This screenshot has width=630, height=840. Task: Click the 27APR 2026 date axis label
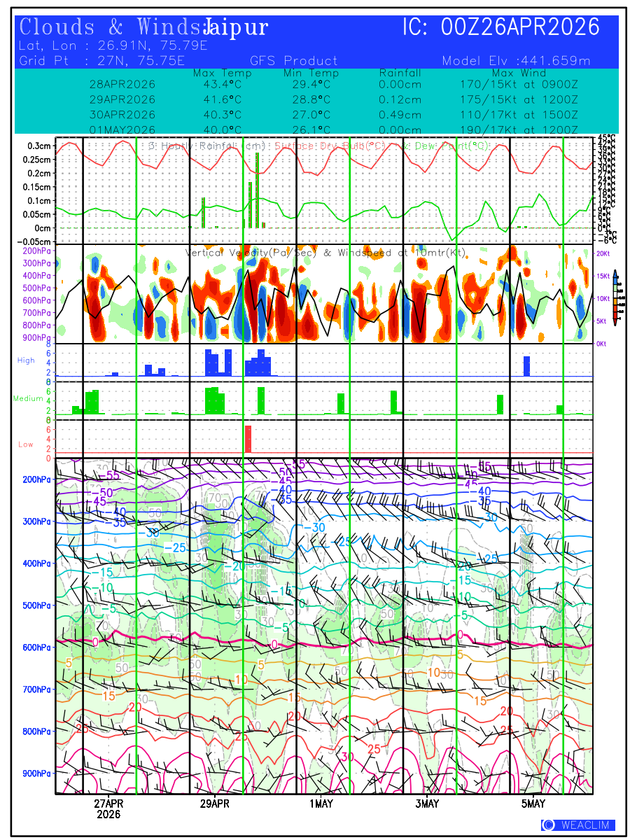click(x=108, y=808)
